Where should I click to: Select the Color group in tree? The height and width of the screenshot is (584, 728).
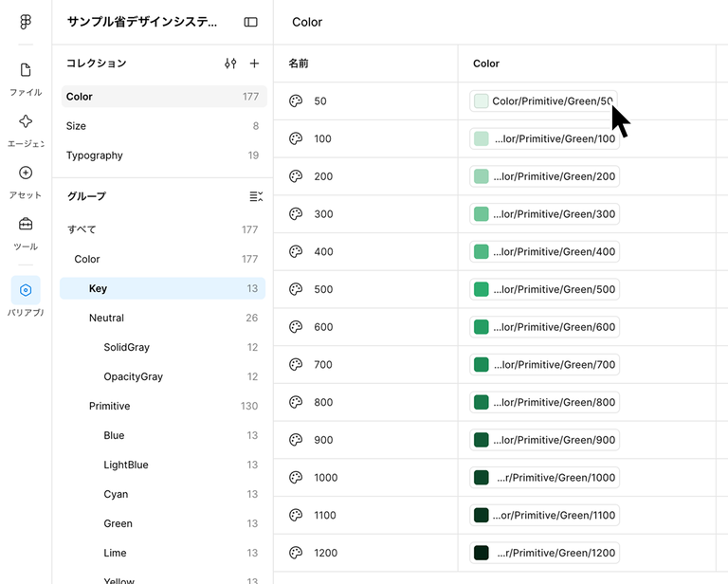click(162, 259)
